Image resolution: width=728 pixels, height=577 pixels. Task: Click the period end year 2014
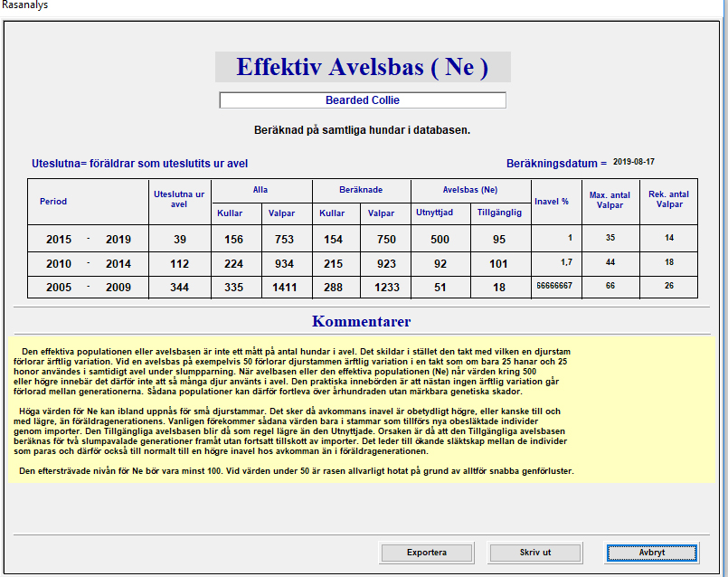(x=118, y=264)
